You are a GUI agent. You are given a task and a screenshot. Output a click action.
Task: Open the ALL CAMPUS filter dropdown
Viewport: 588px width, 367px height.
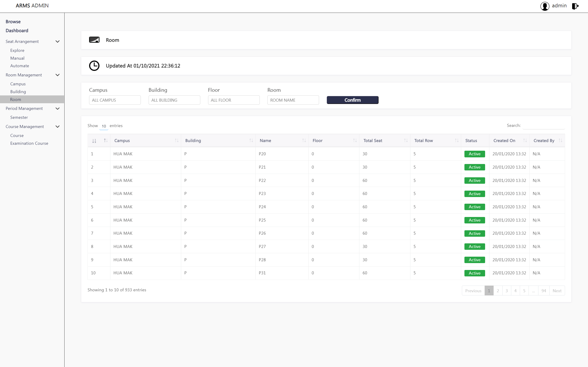tap(115, 100)
